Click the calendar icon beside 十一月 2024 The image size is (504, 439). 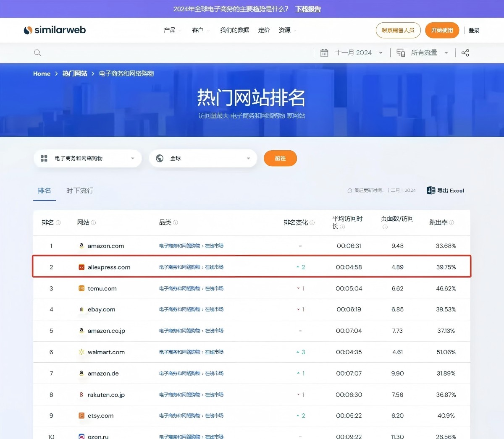point(324,53)
